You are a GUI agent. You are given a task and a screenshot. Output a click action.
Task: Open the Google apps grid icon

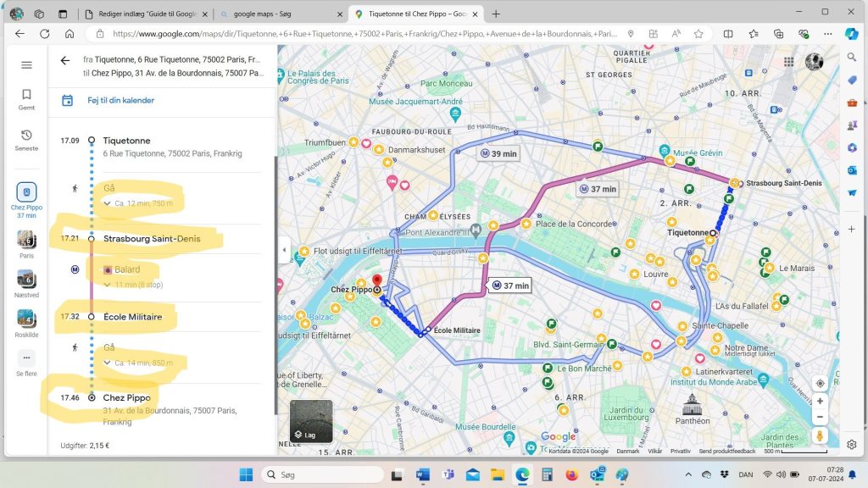point(789,62)
